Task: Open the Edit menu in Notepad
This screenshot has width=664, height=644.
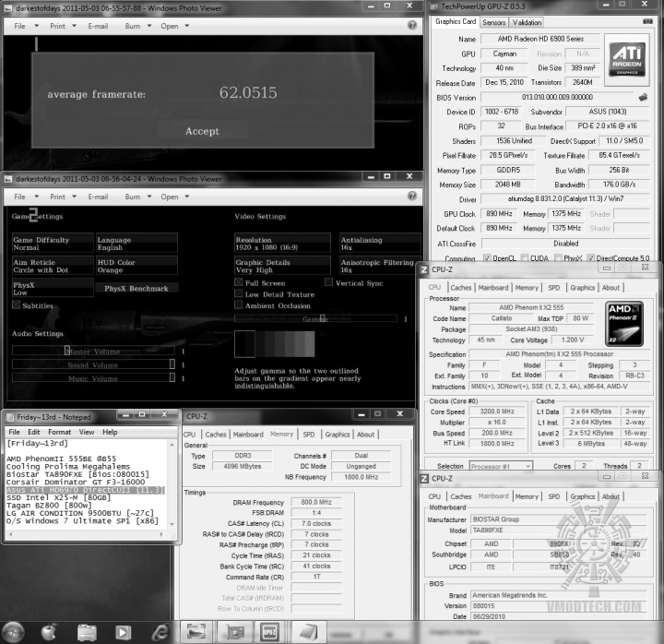Action: pyautogui.click(x=33, y=432)
